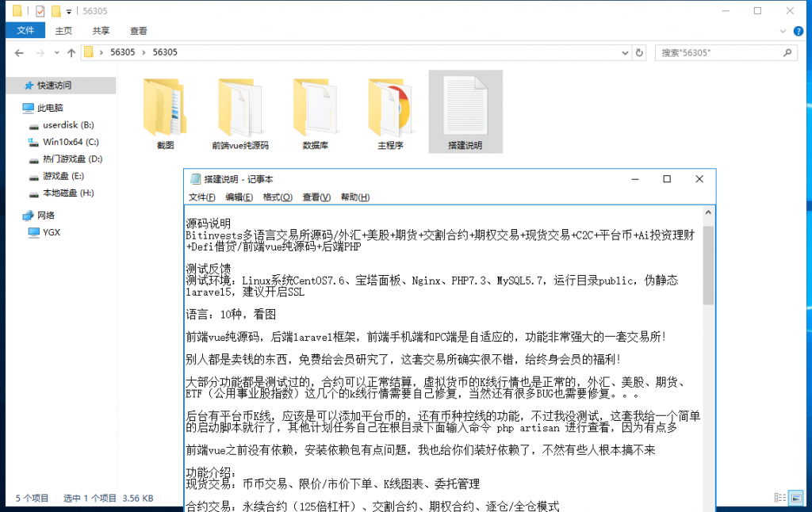This screenshot has width=812, height=512.
Task: Click the back navigation arrow
Action: (18, 53)
